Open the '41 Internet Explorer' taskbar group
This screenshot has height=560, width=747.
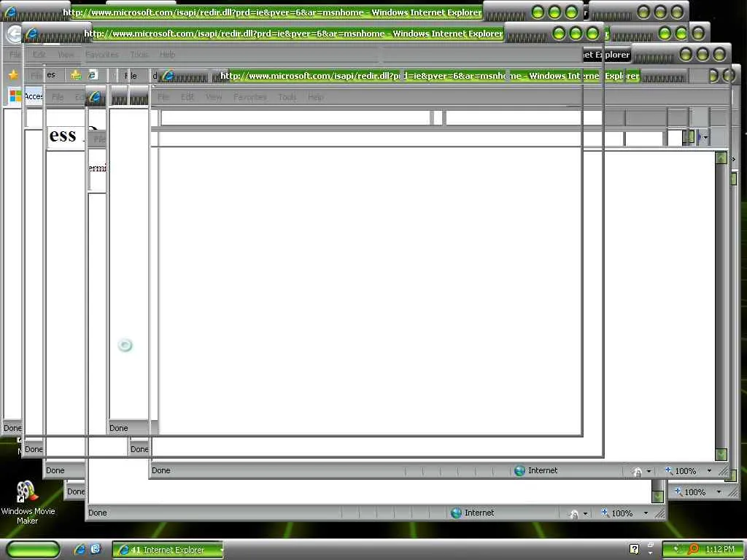coord(168,550)
